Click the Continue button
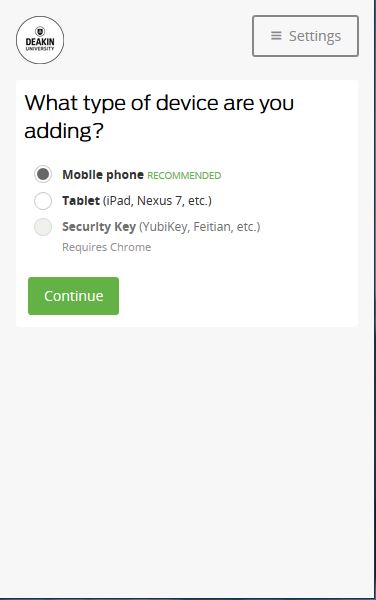 73,296
